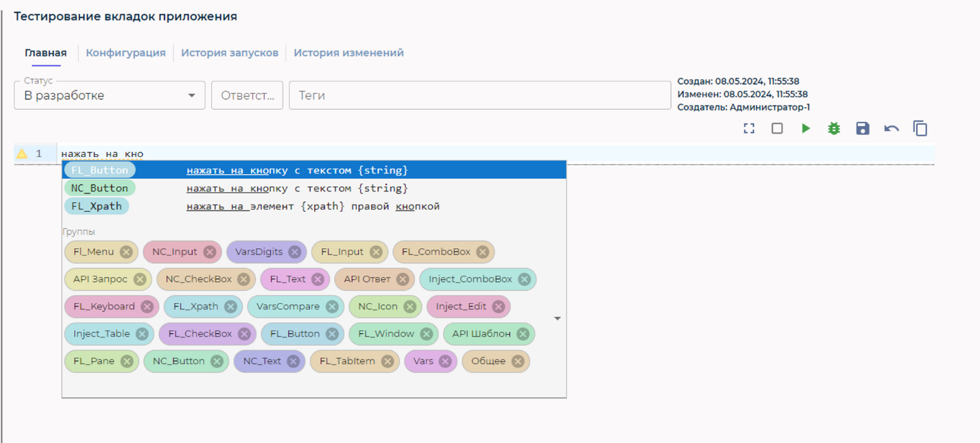
Task: Expand groups list with small arrow
Action: [x=558, y=318]
